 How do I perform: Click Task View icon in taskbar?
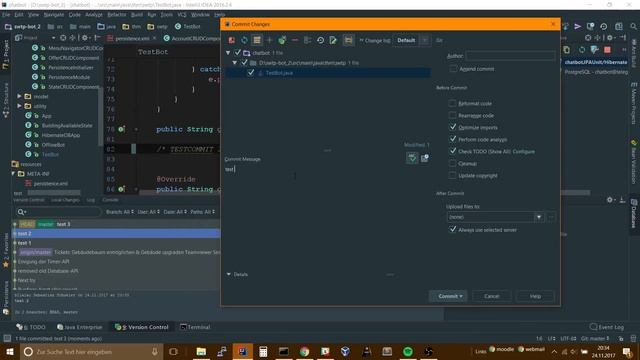173,351
